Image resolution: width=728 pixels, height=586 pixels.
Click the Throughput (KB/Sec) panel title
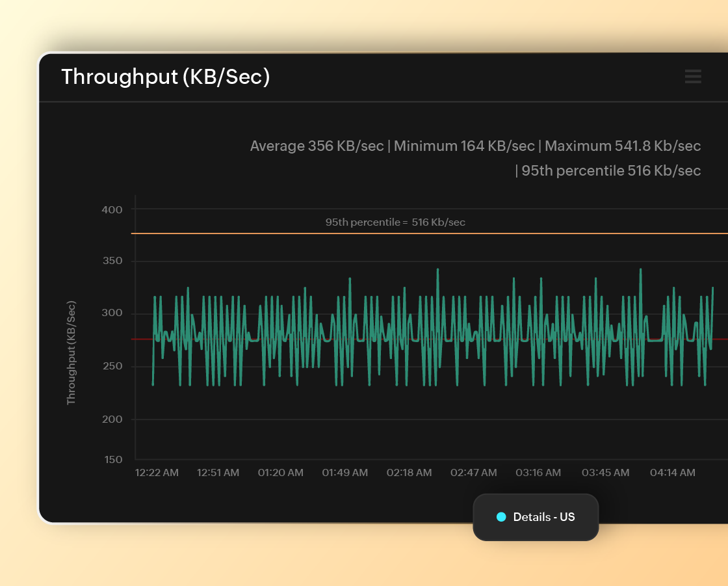(165, 77)
